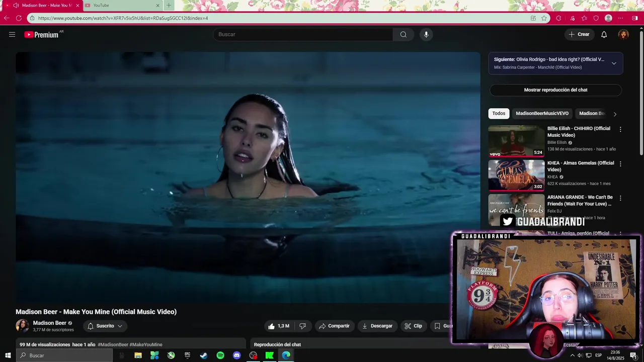Open the Windows notification center icon
Image resolution: width=644 pixels, height=362 pixels.
(633, 355)
